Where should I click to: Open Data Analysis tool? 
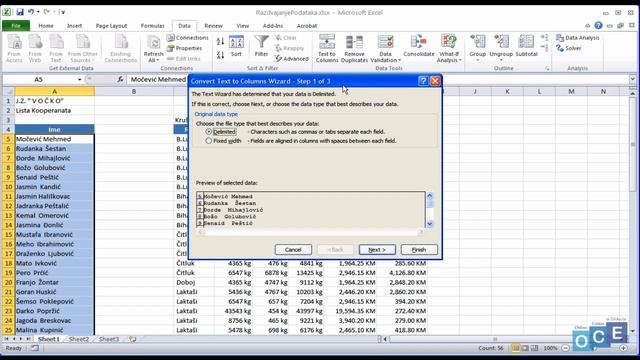[x=578, y=38]
